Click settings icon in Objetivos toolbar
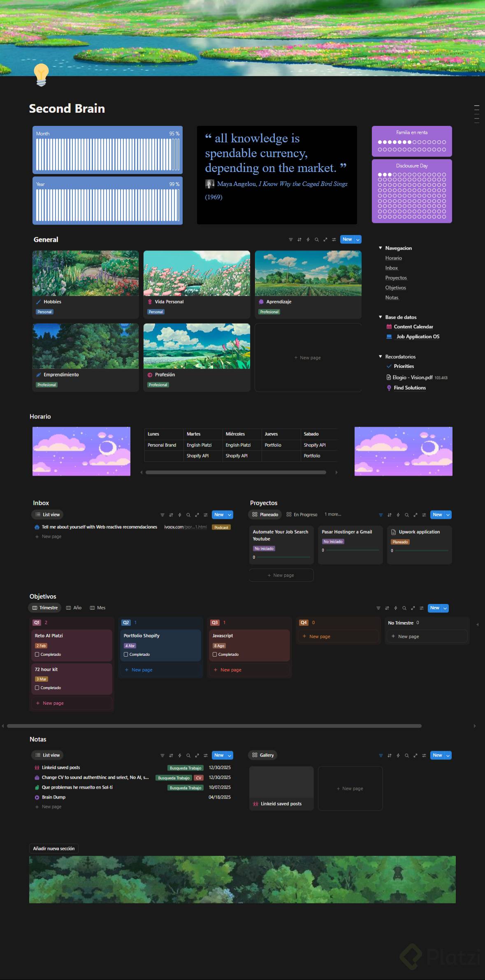485x980 pixels. [422, 608]
